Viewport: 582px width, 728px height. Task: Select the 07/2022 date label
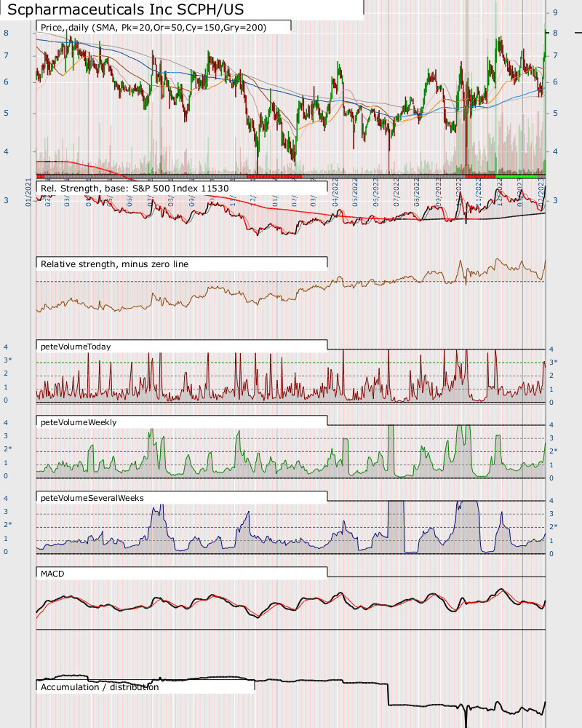click(396, 192)
